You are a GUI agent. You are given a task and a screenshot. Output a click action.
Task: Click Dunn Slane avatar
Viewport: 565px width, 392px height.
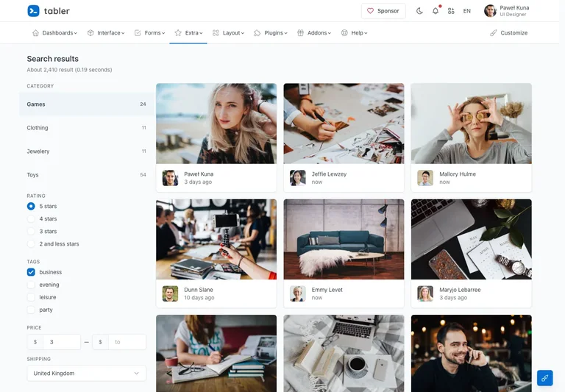point(170,293)
